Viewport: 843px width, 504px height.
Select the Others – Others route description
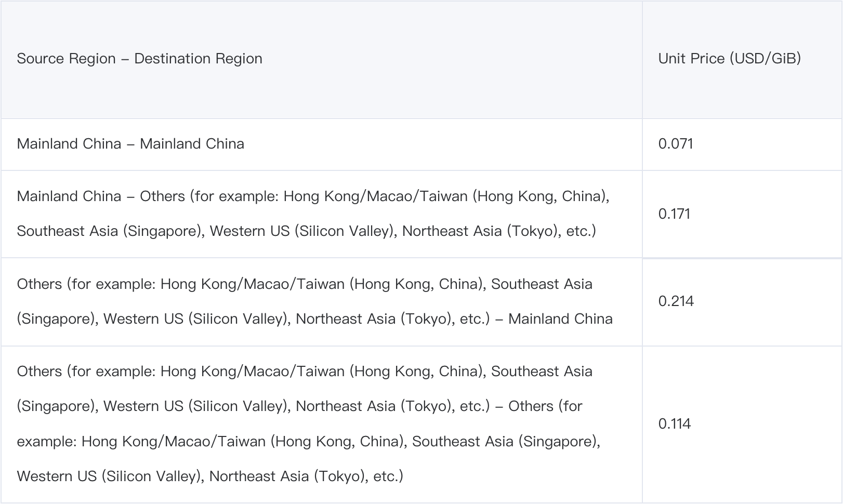[309, 424]
